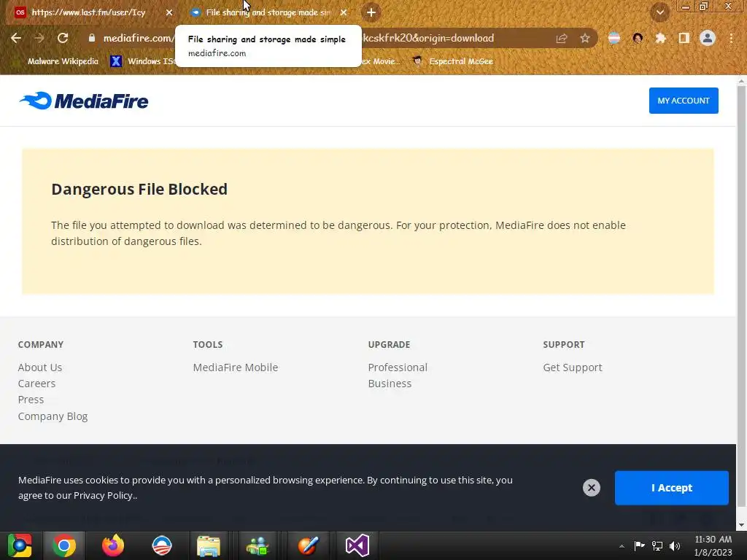747x560 pixels.
Task: Open the About Us link
Action: (40, 367)
